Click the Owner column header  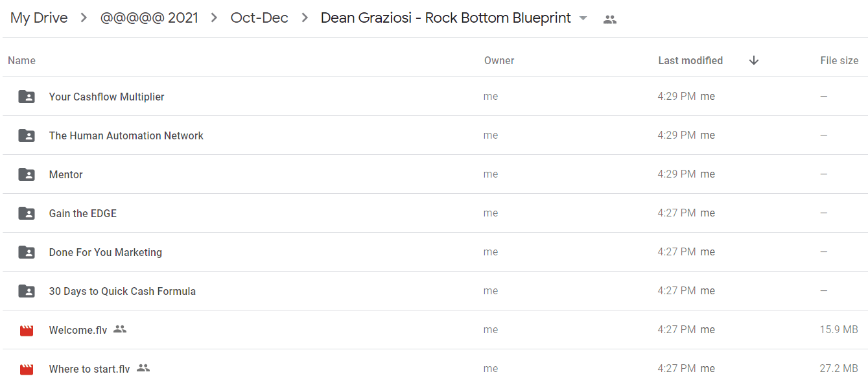pos(499,60)
